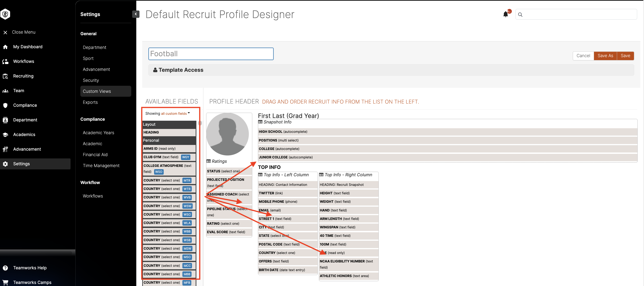644x286 pixels.
Task: Click the Save button
Action: pyautogui.click(x=625, y=56)
